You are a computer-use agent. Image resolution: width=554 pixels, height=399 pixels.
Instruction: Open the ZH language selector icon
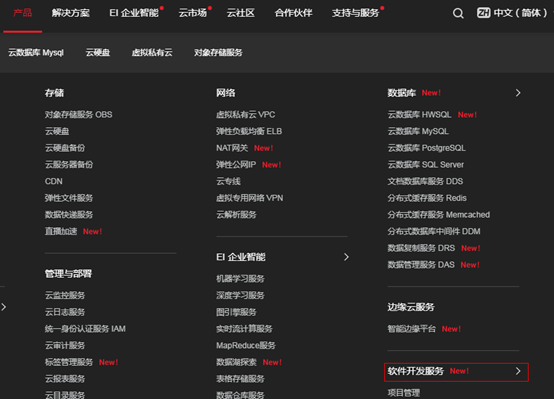pos(483,13)
